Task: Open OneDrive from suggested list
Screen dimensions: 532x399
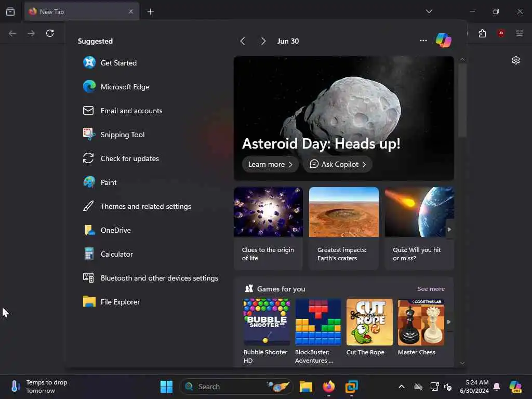Action: (x=107, y=230)
